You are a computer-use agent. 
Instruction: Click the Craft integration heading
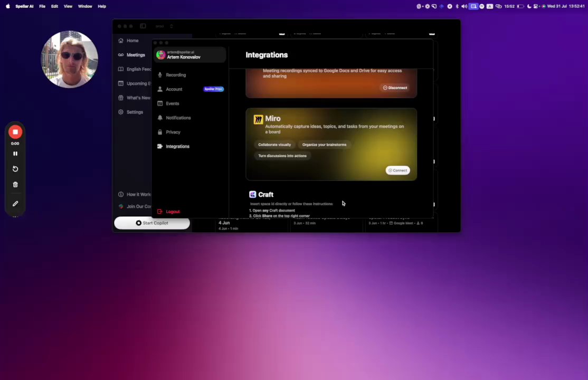(x=265, y=194)
